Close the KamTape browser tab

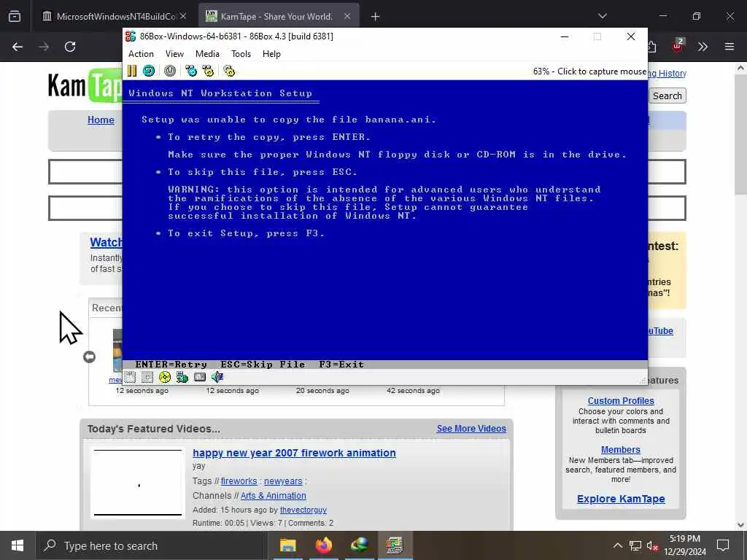[x=347, y=17]
